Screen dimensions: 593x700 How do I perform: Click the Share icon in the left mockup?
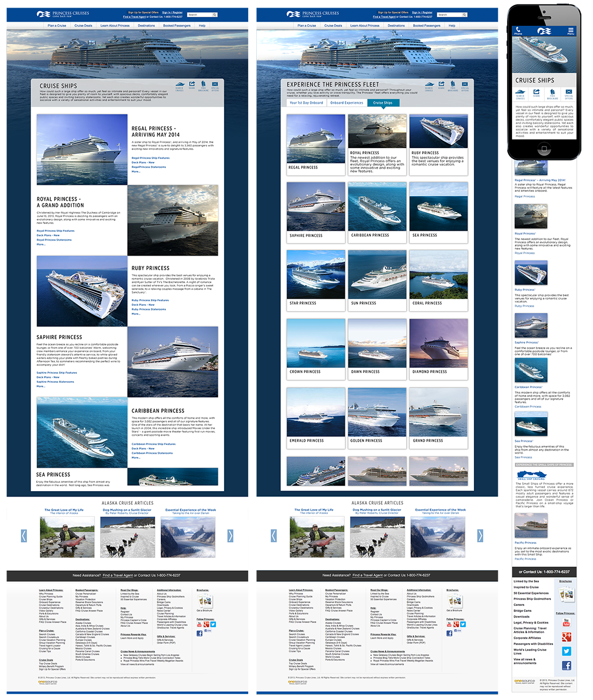coord(192,86)
